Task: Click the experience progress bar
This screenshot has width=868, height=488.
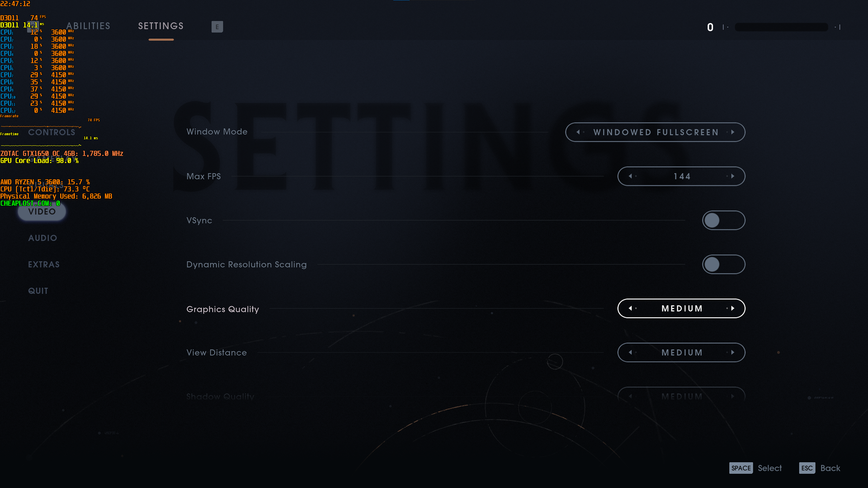Action: tap(781, 27)
